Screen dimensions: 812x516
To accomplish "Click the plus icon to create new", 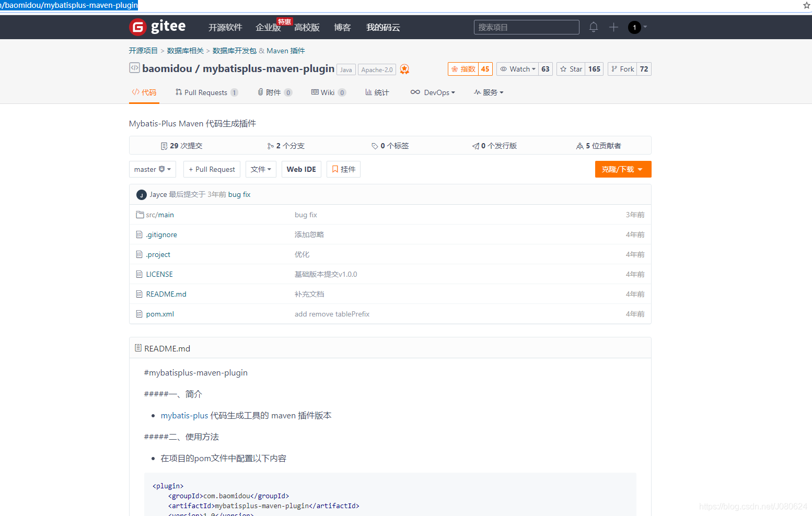I will [x=613, y=27].
